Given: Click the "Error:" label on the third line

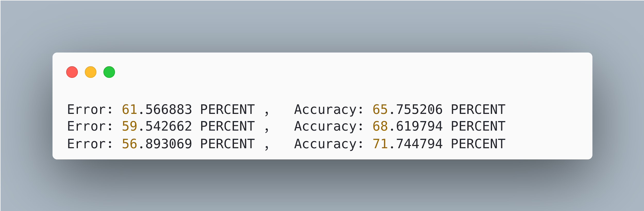Looking at the screenshot, I should (x=90, y=144).
